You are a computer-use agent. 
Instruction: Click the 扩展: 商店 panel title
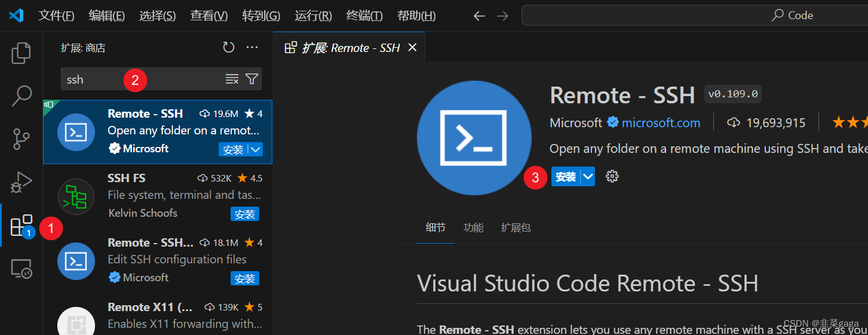[x=83, y=48]
